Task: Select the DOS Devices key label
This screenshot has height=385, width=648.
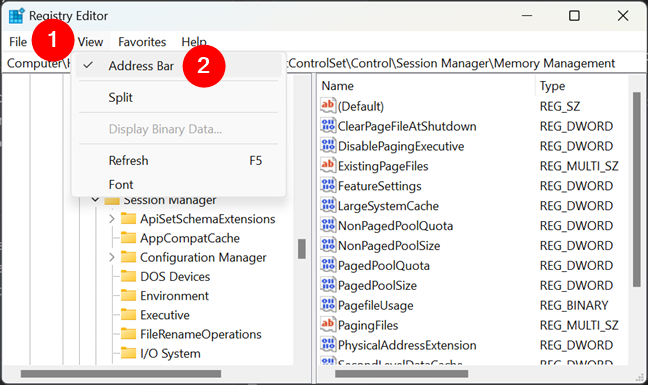Action: 175,277
